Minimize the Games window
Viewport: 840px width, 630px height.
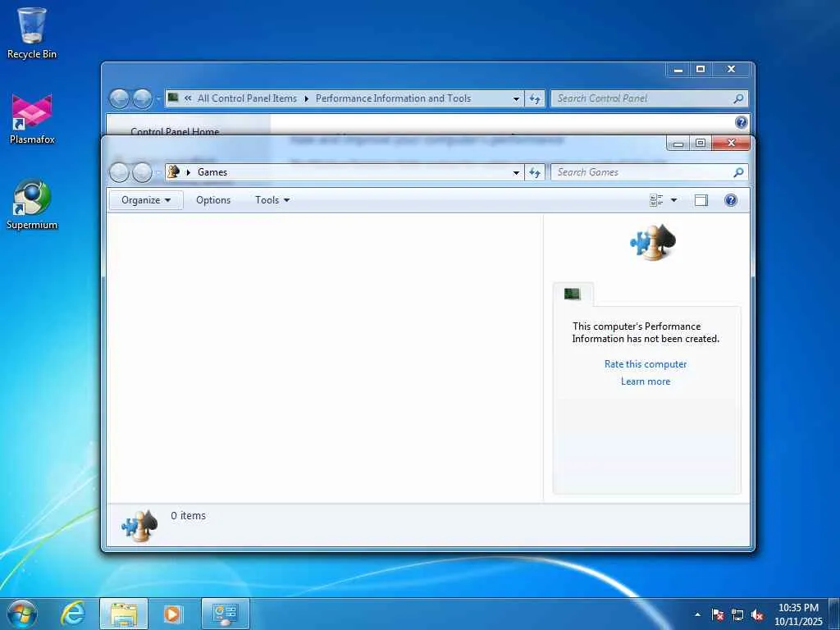[678, 143]
